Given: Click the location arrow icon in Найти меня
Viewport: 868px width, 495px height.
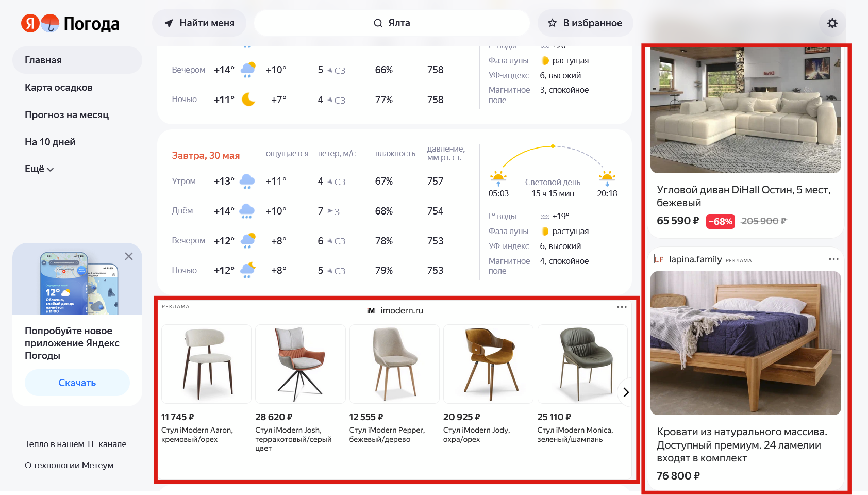Looking at the screenshot, I should (169, 23).
